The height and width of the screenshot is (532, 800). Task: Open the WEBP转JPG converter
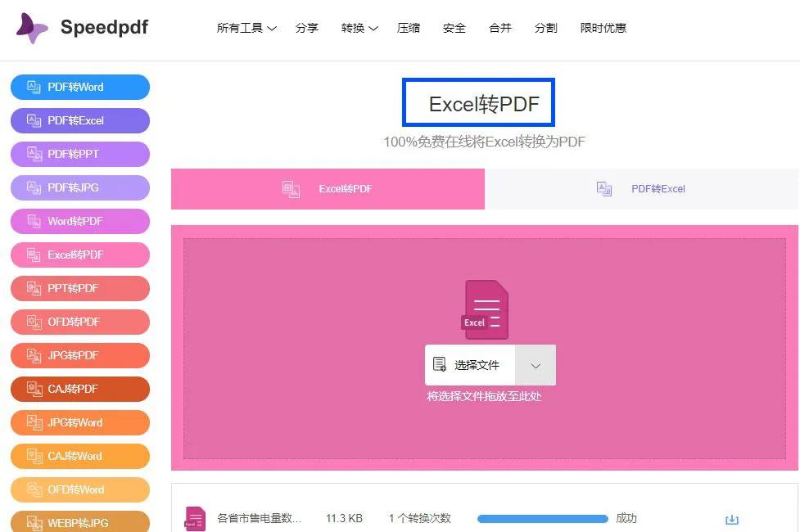click(x=79, y=522)
